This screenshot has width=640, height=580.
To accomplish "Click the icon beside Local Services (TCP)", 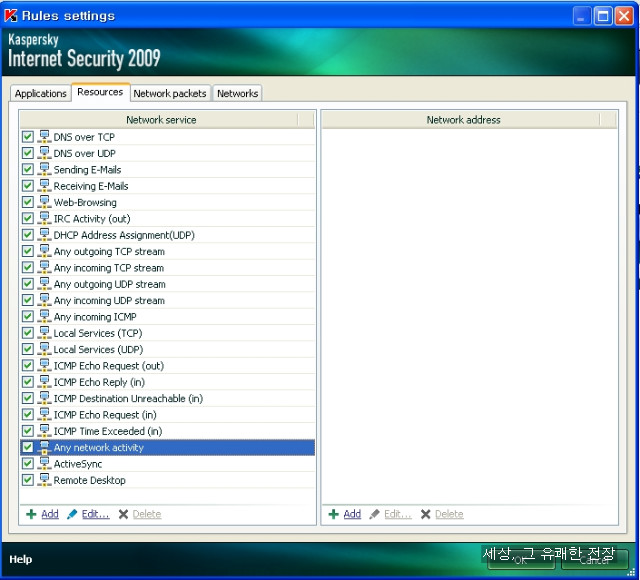I will click(44, 333).
